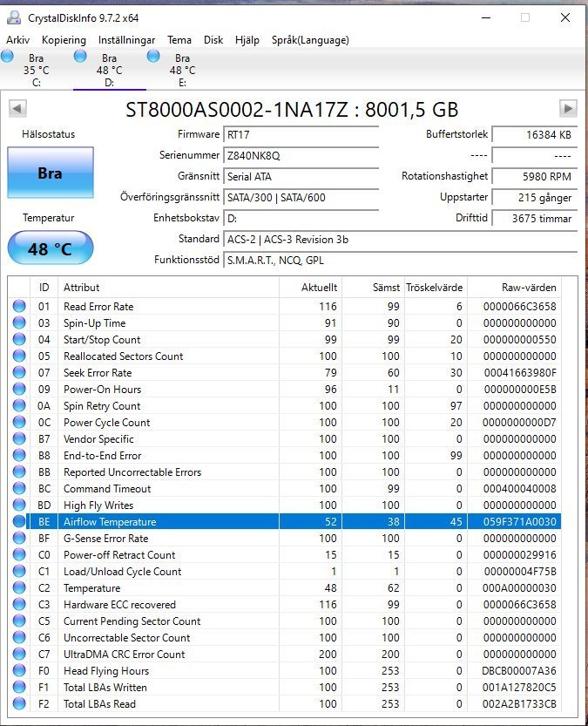Select the D: drive status orb
Screen dimensions: 588x726
(x=80, y=56)
